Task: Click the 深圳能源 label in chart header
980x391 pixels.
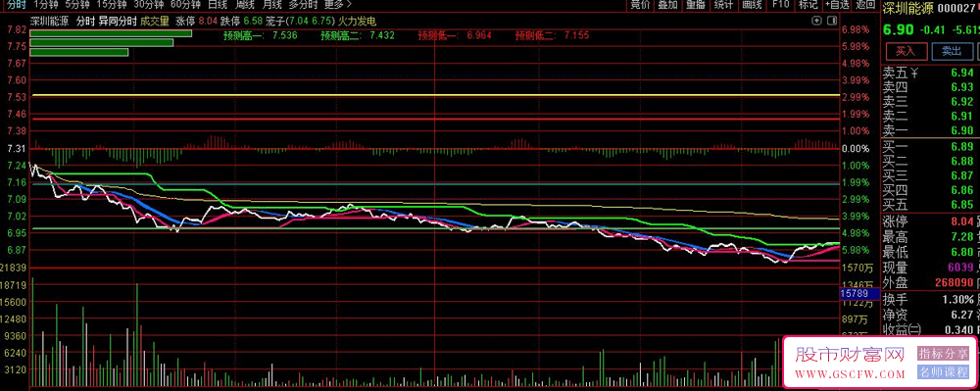Action: coord(50,21)
